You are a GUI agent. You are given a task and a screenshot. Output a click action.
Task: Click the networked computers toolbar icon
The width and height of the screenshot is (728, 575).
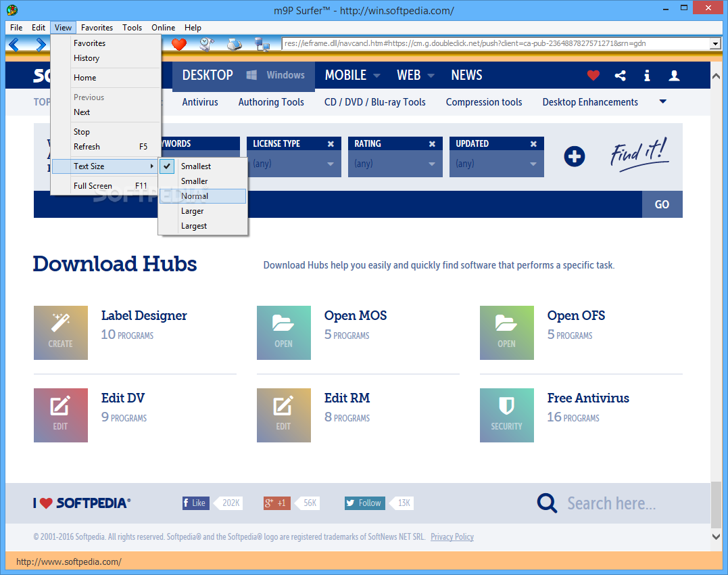pyautogui.click(x=262, y=44)
